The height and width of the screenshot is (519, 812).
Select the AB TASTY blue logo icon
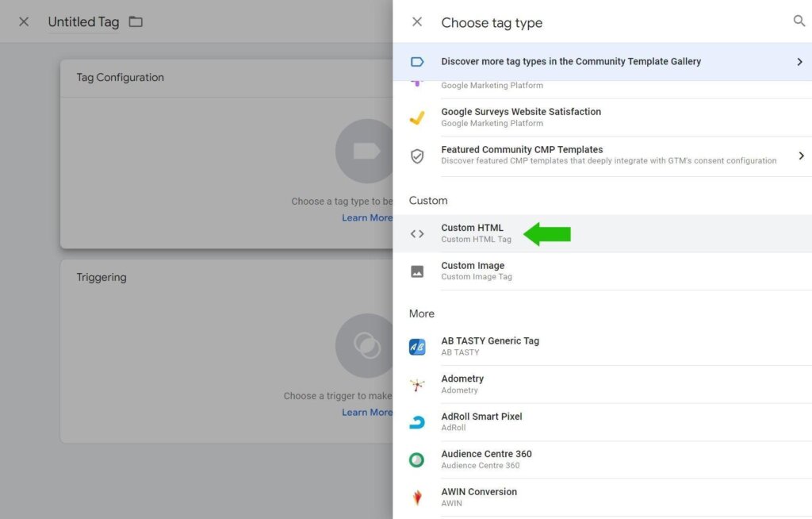(416, 346)
